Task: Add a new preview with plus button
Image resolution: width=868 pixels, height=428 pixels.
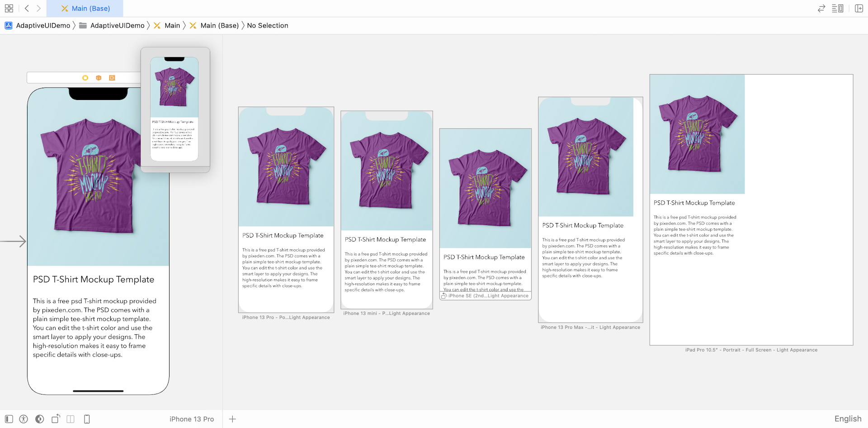Action: tap(232, 419)
